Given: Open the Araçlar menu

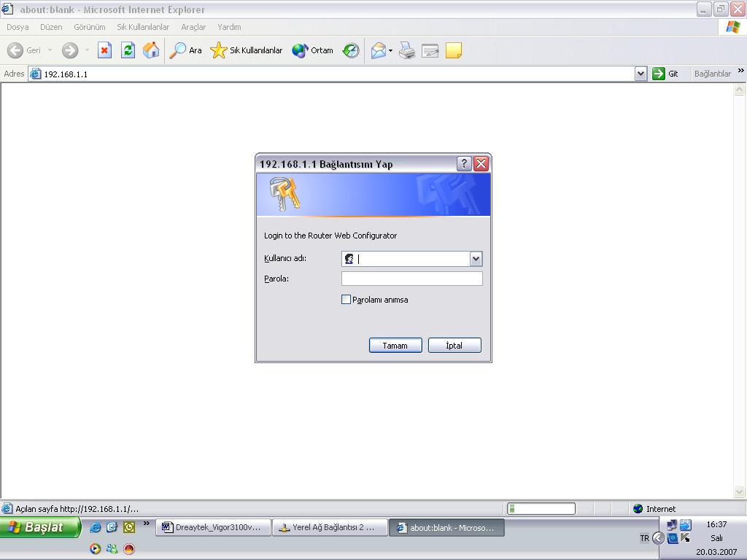Looking at the screenshot, I should (x=193, y=27).
